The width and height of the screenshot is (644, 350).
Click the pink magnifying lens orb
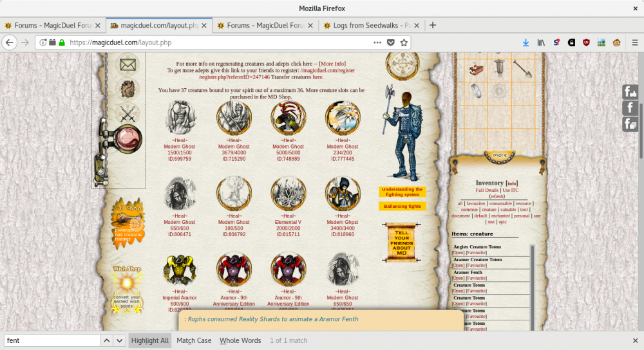[129, 138]
